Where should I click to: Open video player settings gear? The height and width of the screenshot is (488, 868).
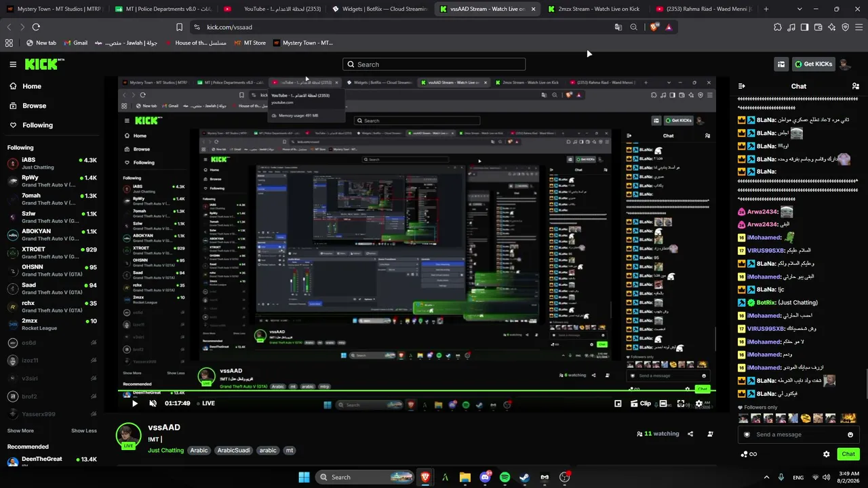click(x=699, y=403)
